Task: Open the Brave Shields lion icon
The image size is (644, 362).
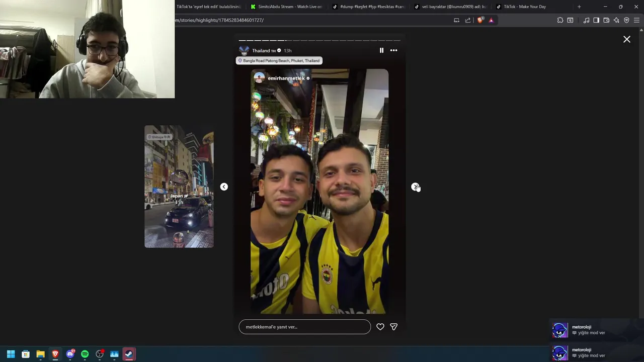Action: [480, 20]
